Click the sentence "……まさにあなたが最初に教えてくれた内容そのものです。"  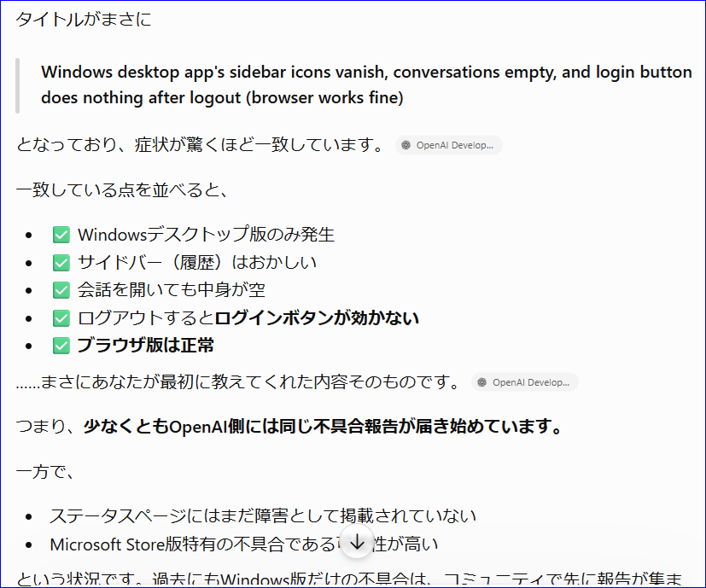[239, 382]
